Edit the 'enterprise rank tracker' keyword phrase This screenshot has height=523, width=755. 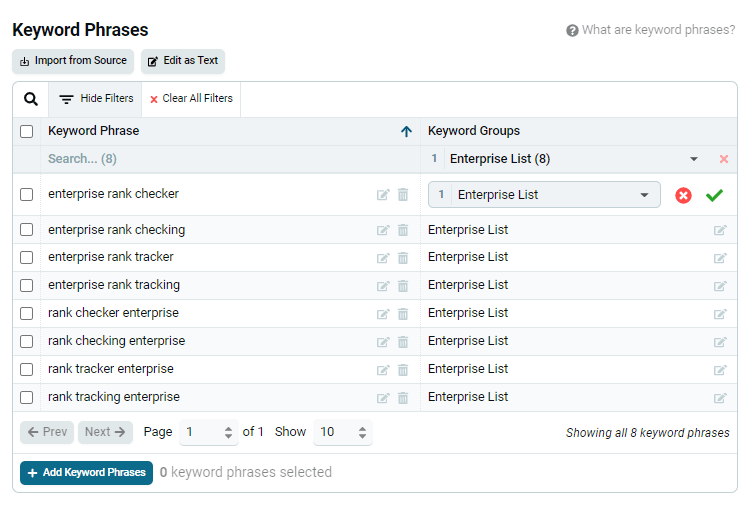point(383,258)
